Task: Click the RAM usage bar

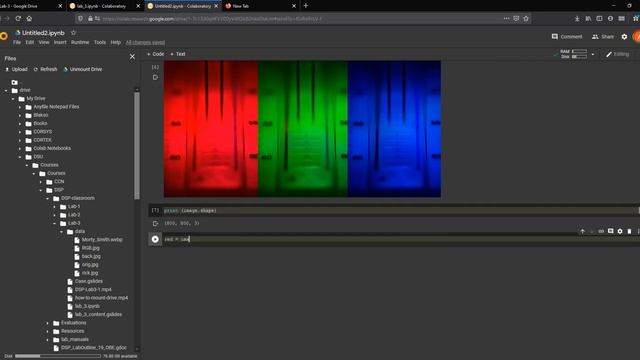Action: click(x=580, y=51)
